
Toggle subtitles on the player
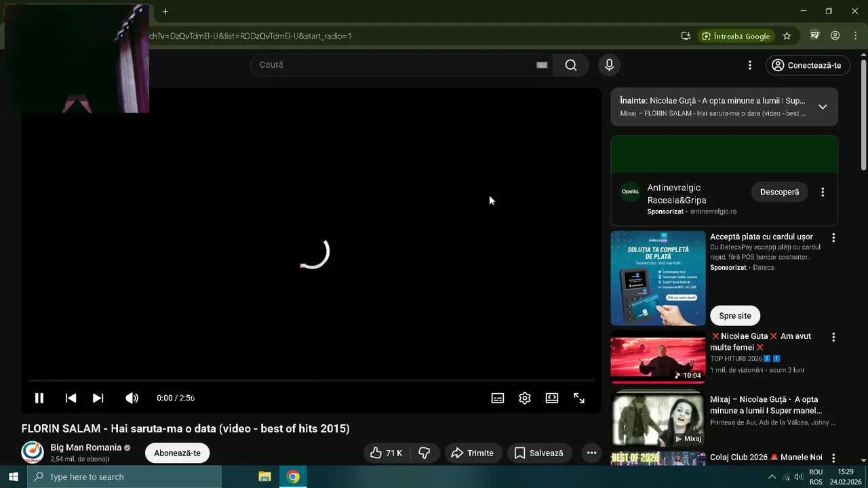click(x=498, y=398)
